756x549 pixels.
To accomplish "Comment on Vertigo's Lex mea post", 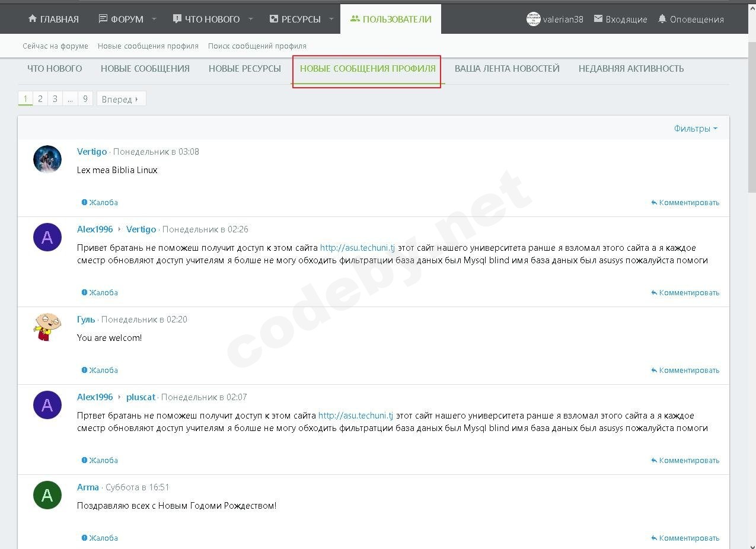I will [x=685, y=202].
